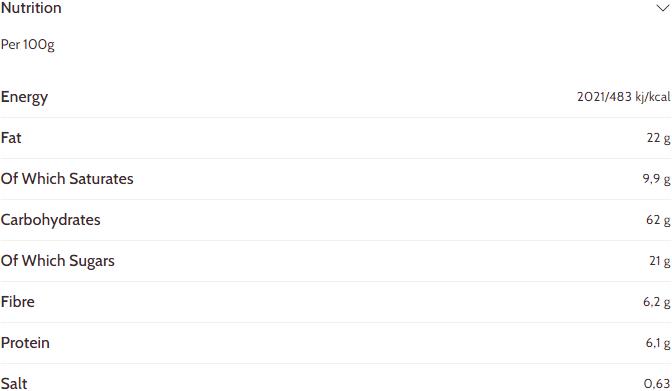Click the 22 g fat value
672x391 pixels.
point(658,138)
